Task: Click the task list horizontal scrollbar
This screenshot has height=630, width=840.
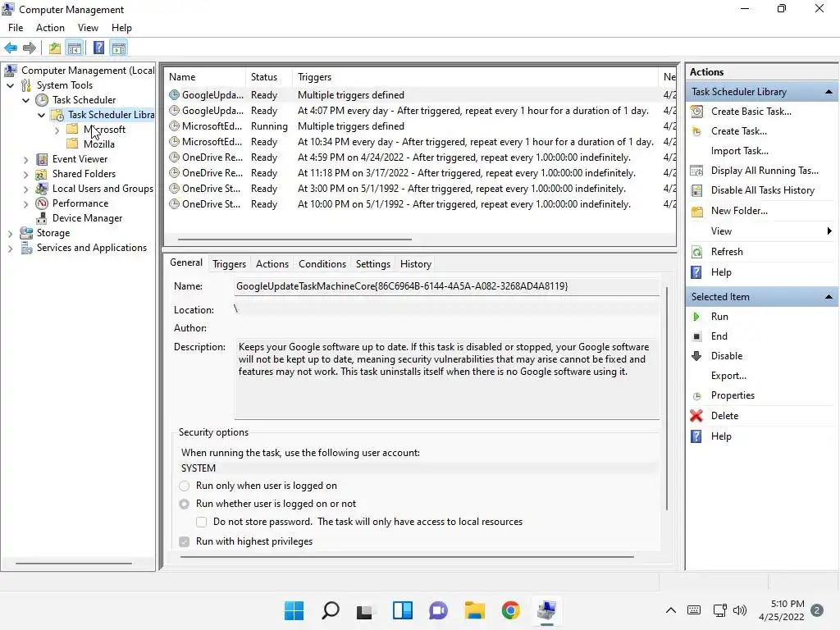Action: pos(294,240)
